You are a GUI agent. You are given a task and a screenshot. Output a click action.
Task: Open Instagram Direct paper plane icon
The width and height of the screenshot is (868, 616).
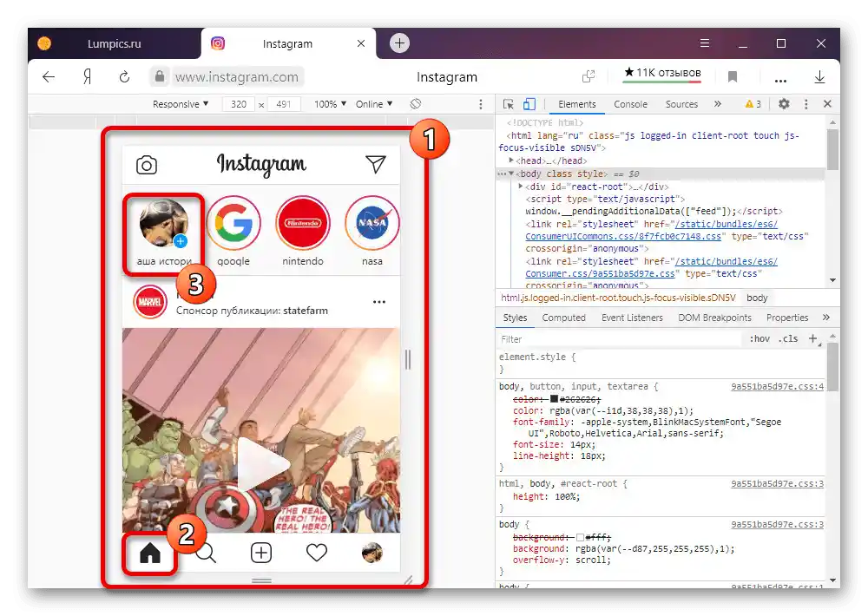pyautogui.click(x=375, y=164)
